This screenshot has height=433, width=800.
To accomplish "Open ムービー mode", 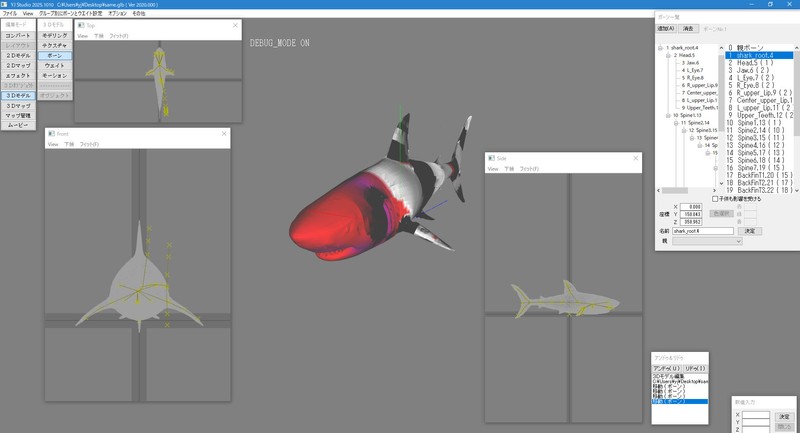I will (18, 125).
